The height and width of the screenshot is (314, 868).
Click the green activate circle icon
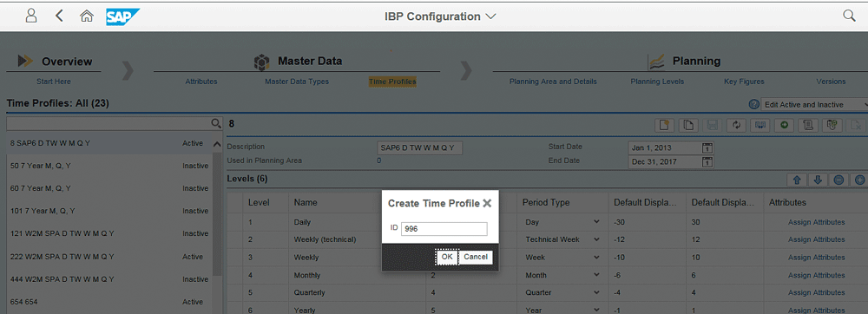pyautogui.click(x=785, y=125)
